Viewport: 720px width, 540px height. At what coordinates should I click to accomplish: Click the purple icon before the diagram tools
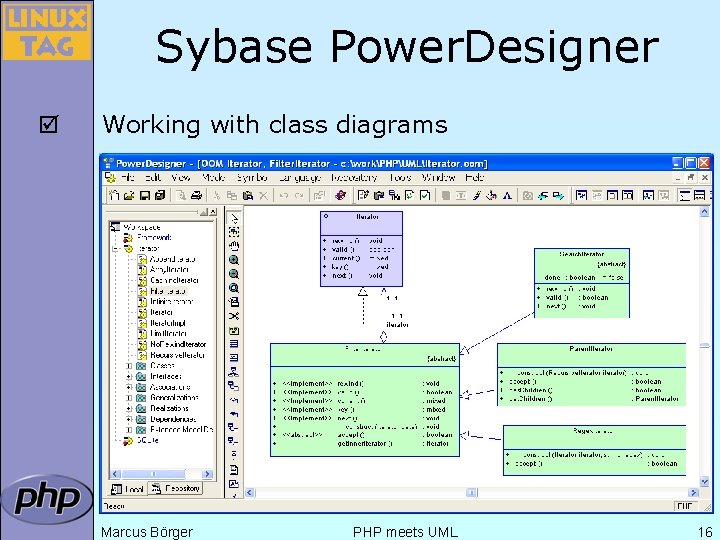click(340, 196)
